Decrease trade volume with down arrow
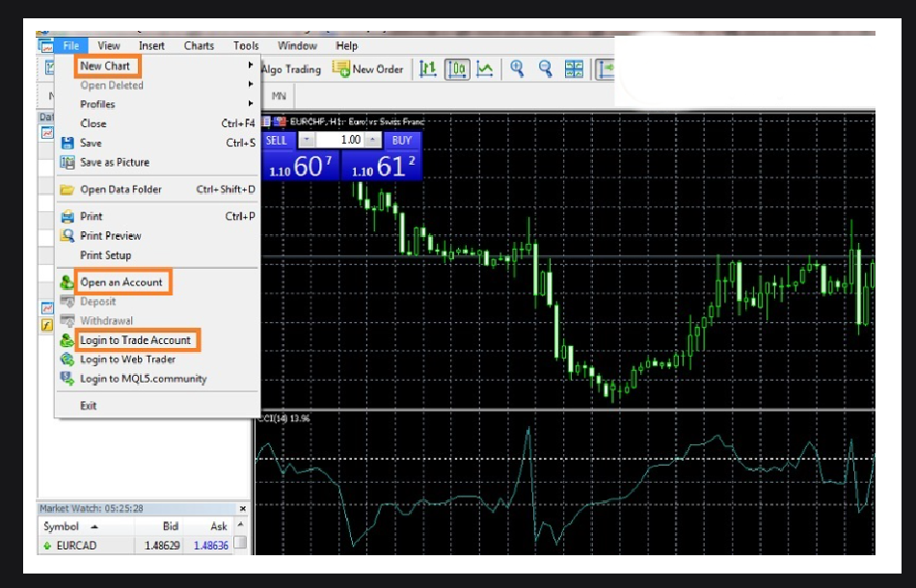 click(x=307, y=140)
